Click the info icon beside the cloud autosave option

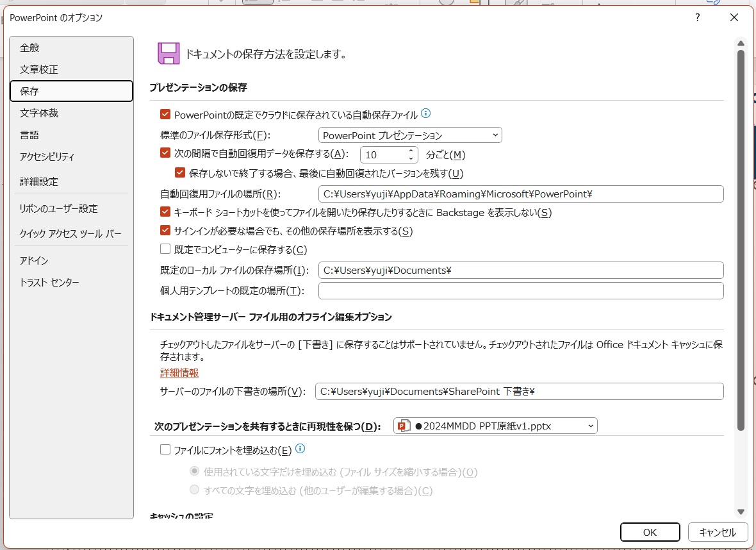[x=426, y=113]
